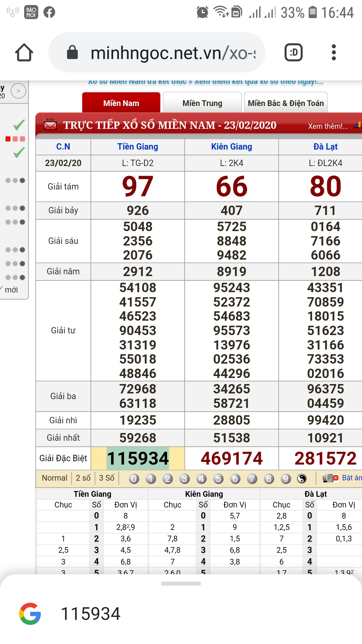Tap the digit 9 filter ball

[286, 479]
